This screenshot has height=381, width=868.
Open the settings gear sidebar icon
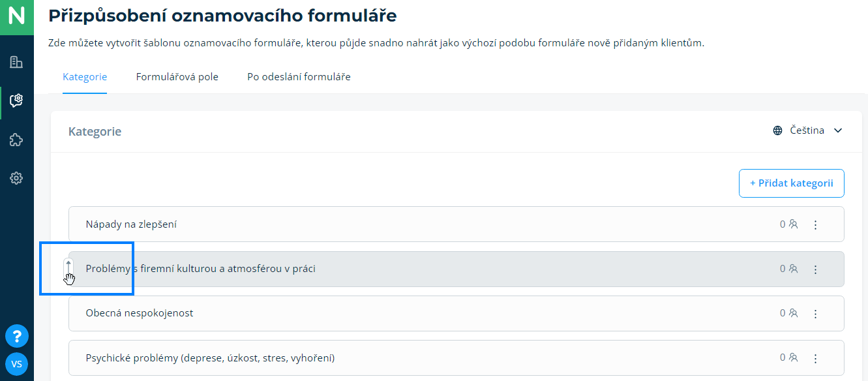tap(17, 178)
